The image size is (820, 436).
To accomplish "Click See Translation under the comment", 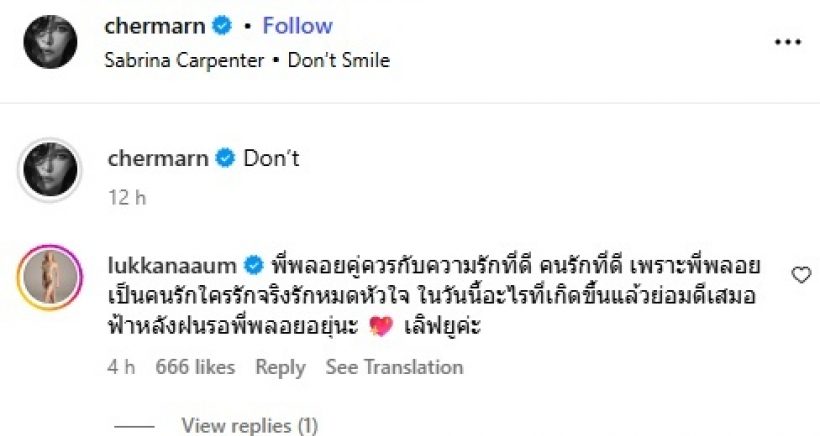I will click(x=394, y=367).
